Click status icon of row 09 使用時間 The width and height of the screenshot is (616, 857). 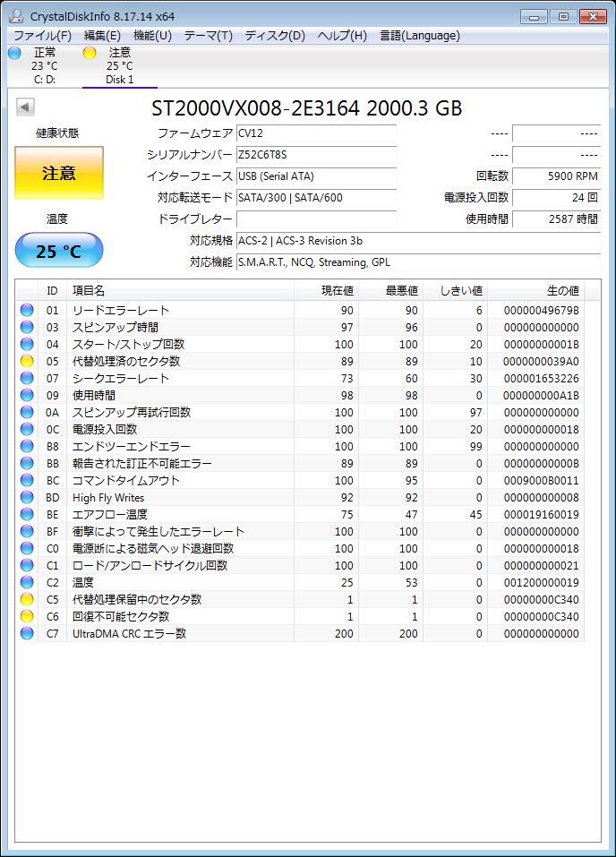click(x=27, y=395)
